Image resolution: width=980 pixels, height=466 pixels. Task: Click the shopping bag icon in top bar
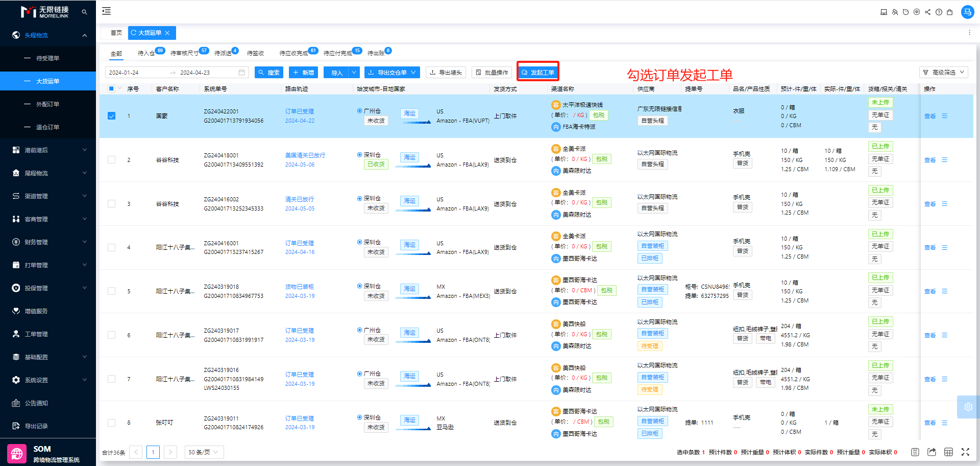tap(949, 12)
